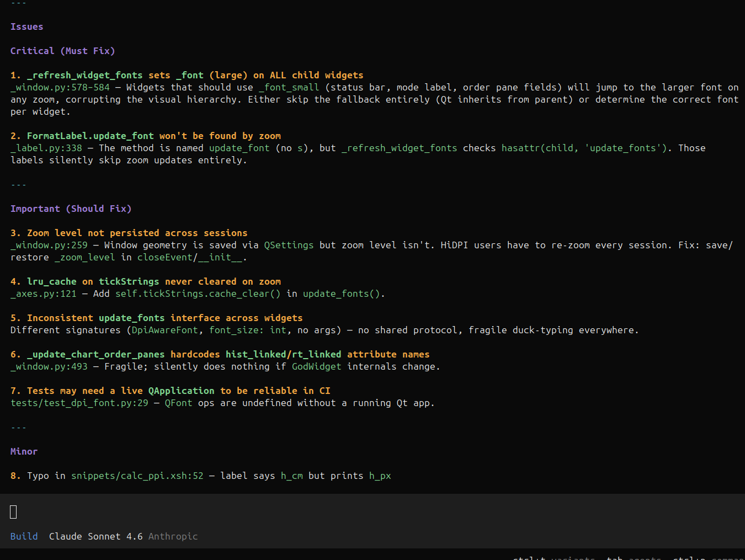
Task: Open the tests/test_dpi_font.py:29 reference
Action: (x=79, y=403)
